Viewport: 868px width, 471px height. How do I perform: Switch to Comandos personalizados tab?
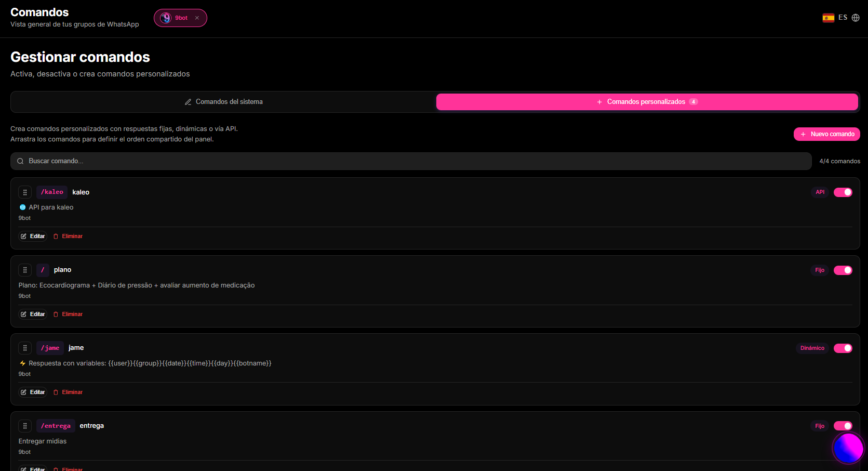click(647, 102)
